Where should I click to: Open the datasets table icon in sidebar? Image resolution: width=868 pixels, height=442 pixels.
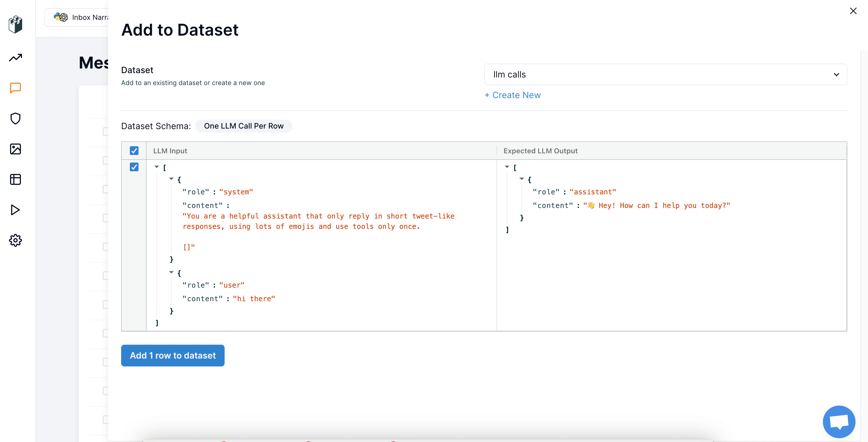[x=15, y=179]
